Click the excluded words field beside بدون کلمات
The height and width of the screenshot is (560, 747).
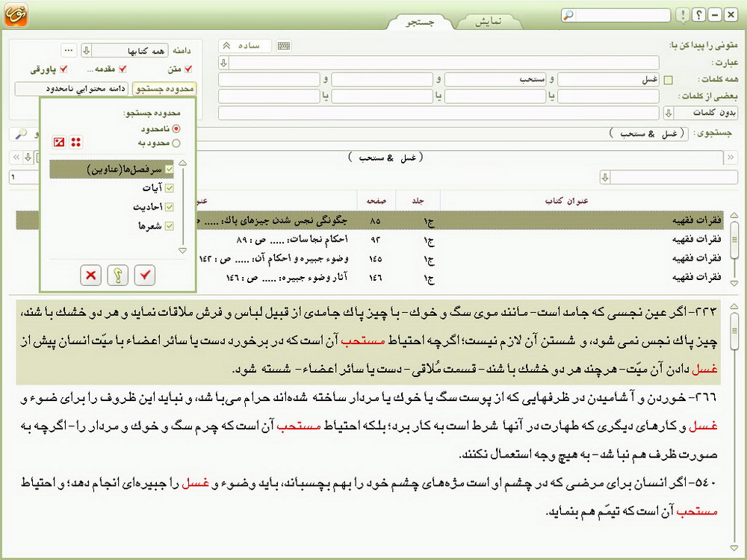pyautogui.click(x=438, y=113)
